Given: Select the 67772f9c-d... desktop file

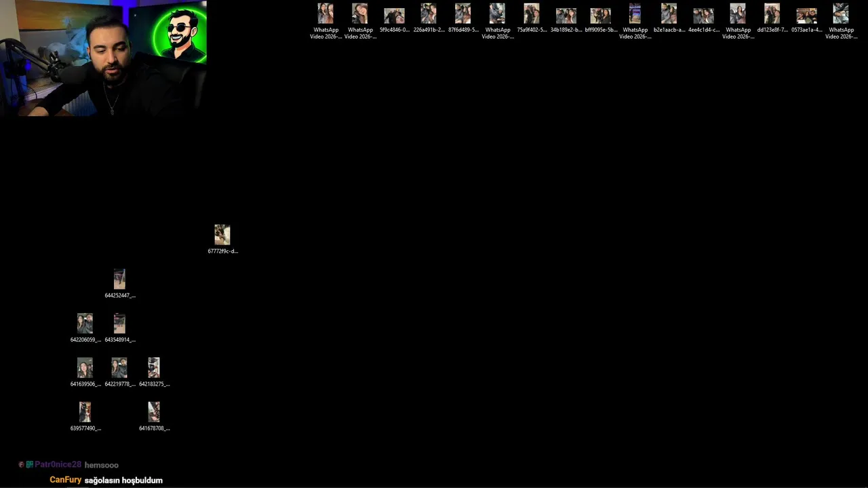Looking at the screenshot, I should [x=222, y=239].
